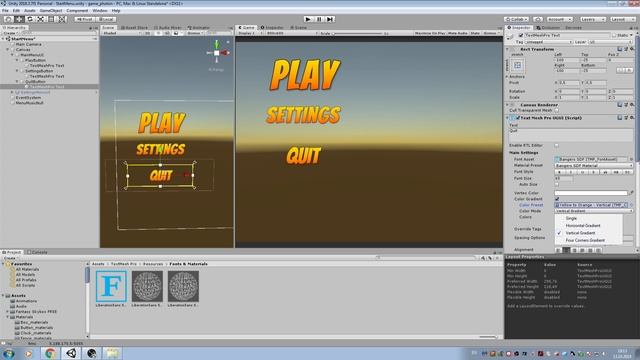
Task: Open the GameObject menu
Action: pyautogui.click(x=51, y=11)
